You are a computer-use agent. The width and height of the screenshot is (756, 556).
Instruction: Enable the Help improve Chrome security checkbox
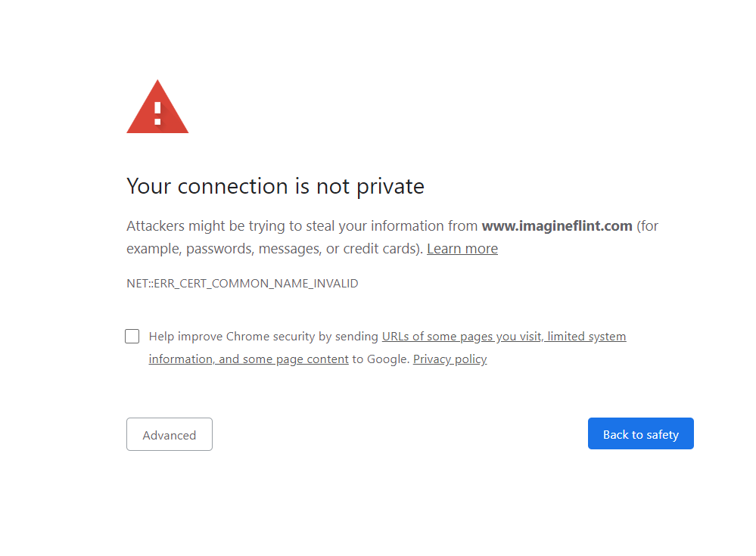tap(132, 337)
